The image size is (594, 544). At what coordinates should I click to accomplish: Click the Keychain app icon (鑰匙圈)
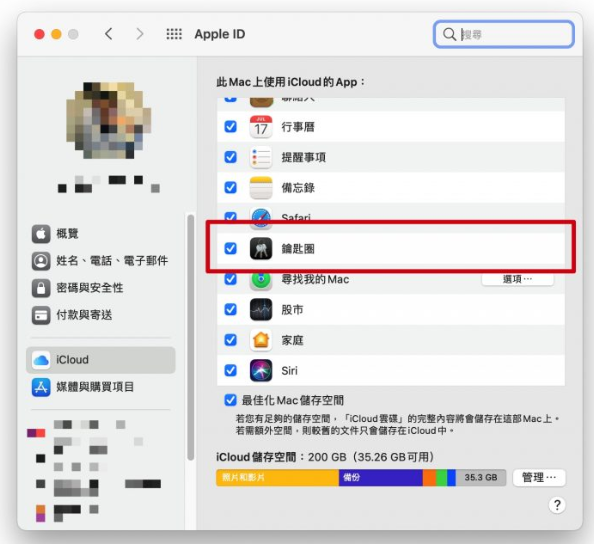point(261,249)
